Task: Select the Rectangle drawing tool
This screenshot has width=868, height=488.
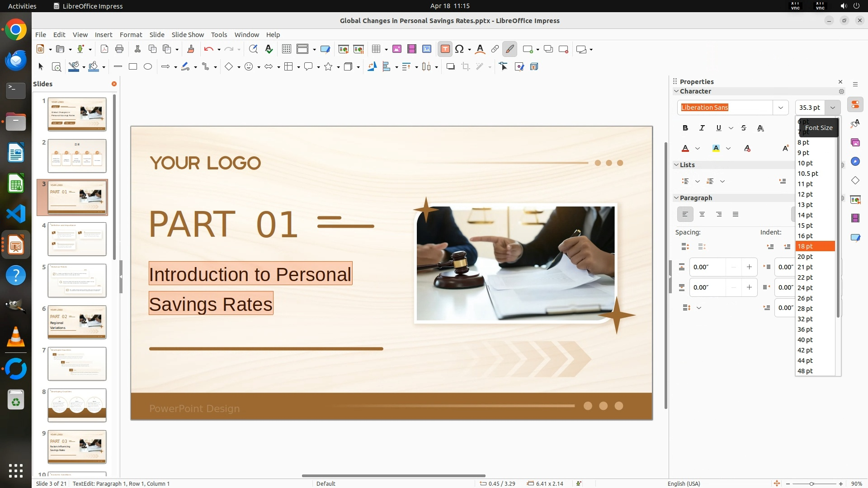Action: 133,66
